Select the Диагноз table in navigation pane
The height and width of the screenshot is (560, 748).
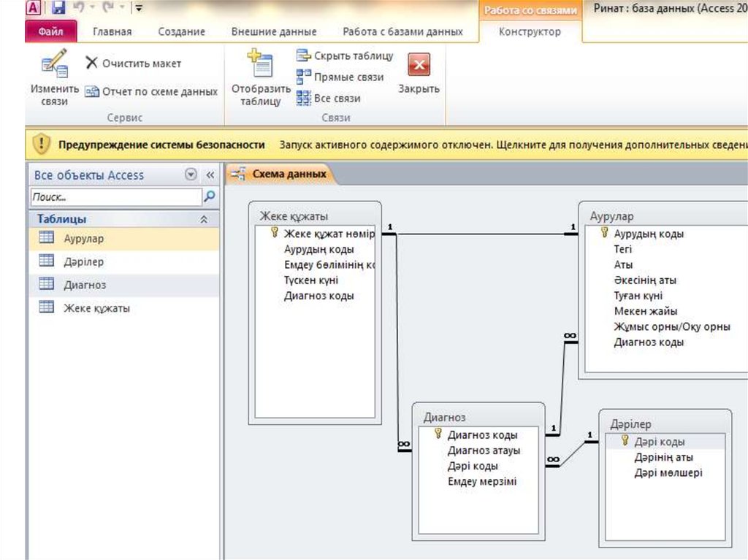click(84, 285)
